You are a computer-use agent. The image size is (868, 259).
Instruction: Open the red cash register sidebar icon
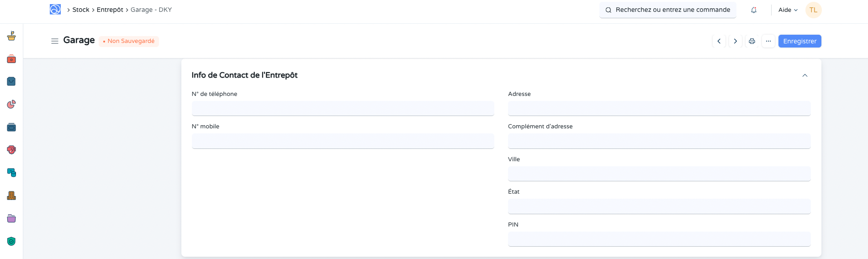[11, 59]
